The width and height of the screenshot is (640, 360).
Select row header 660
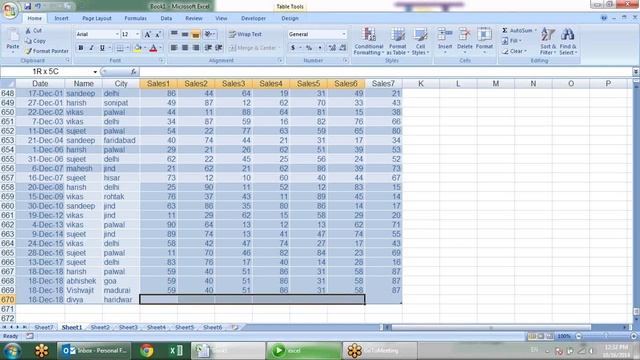point(7,206)
